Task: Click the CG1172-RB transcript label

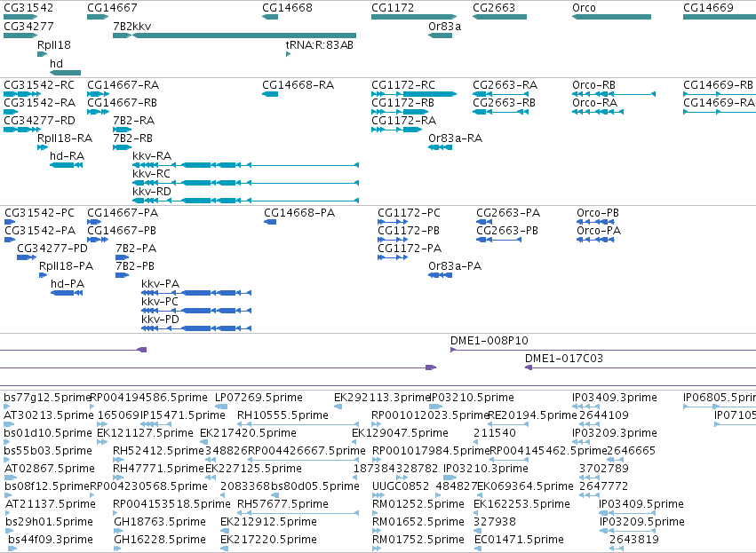Action: coord(402,103)
